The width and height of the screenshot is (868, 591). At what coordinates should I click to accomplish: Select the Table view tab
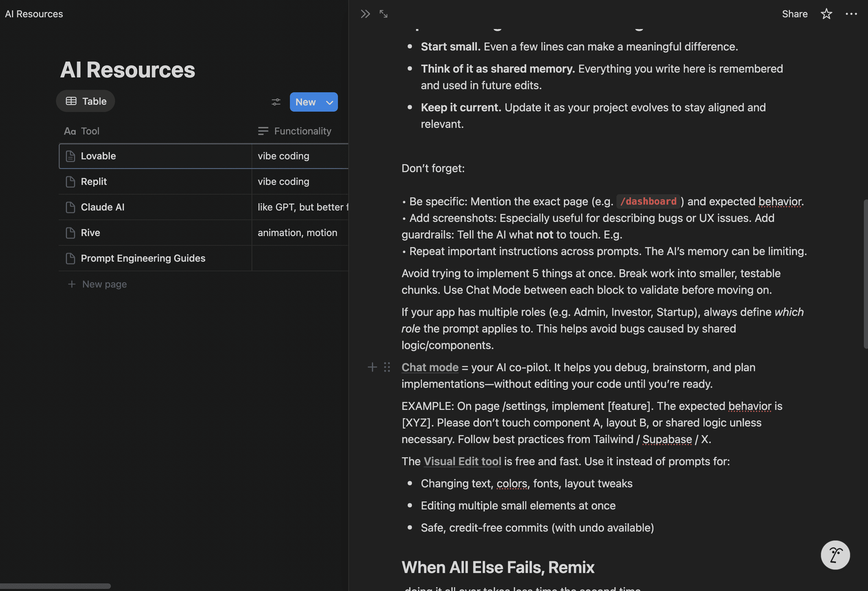point(86,101)
